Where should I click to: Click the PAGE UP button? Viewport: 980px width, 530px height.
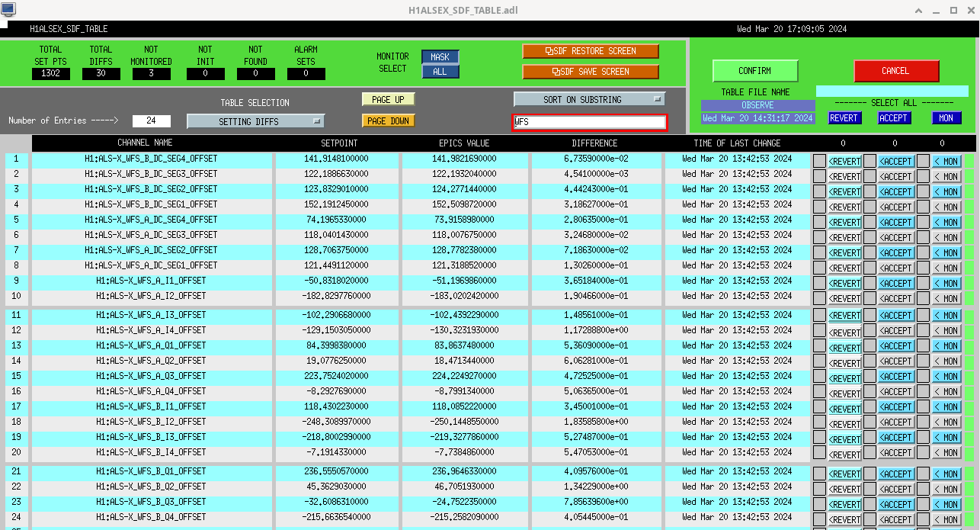(388, 99)
